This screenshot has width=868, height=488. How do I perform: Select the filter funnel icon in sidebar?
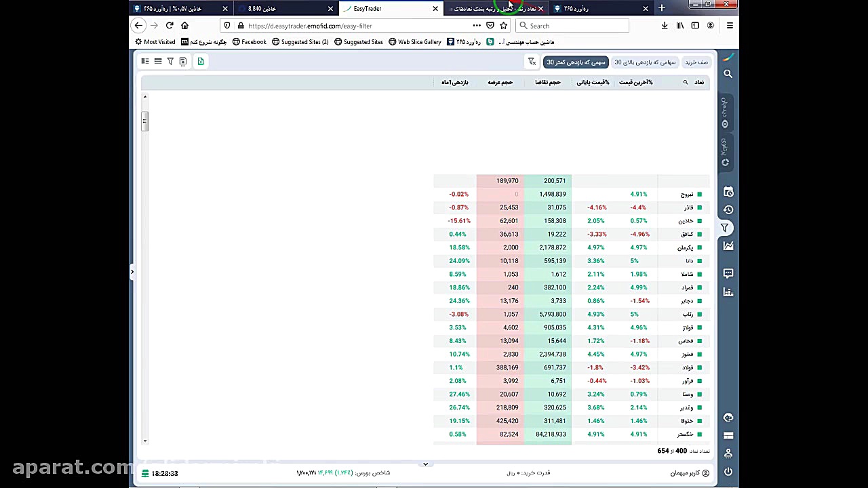click(x=725, y=228)
